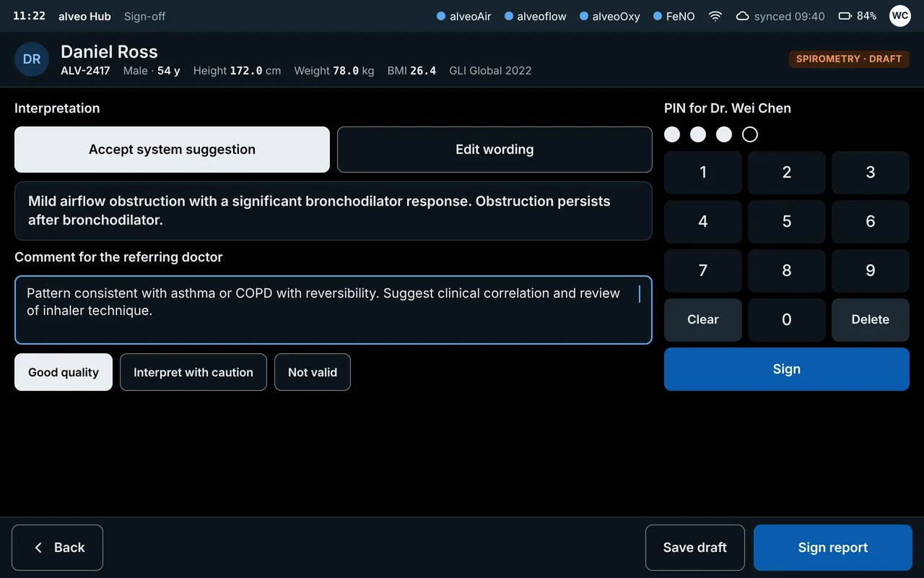Screen dimensions: 924x578
Task: Click the battery level icon
Action: (845, 16)
